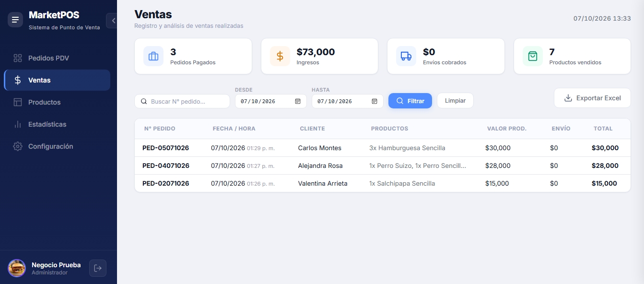Open Configuración in the sidebar

[x=57, y=146]
